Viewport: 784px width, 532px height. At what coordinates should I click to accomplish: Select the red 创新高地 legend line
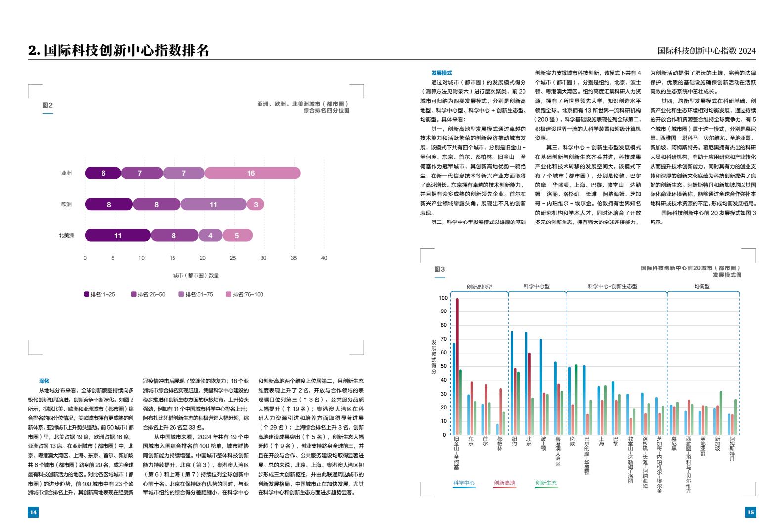pyautogui.click(x=504, y=488)
